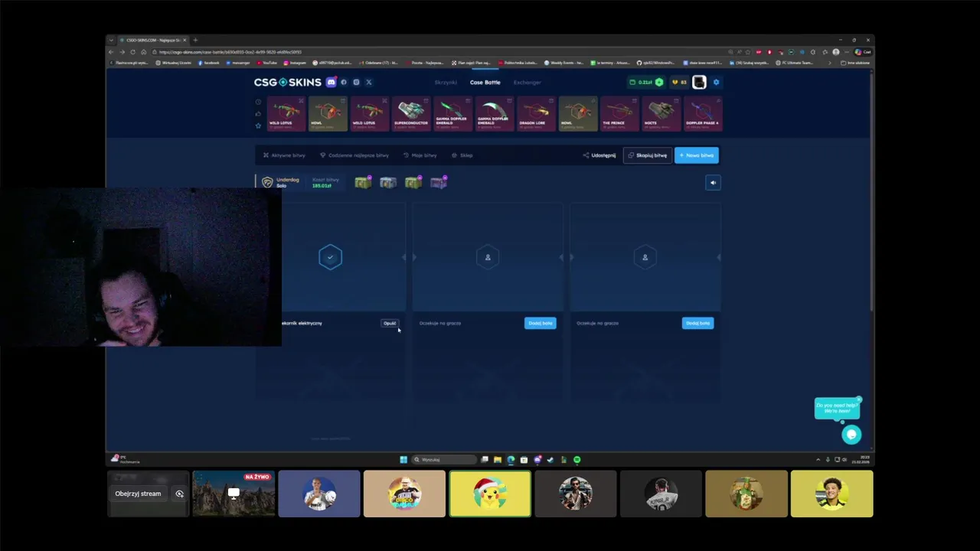The height and width of the screenshot is (551, 980).
Task: Click Dodaj bota in the middle slot
Action: pos(541,323)
